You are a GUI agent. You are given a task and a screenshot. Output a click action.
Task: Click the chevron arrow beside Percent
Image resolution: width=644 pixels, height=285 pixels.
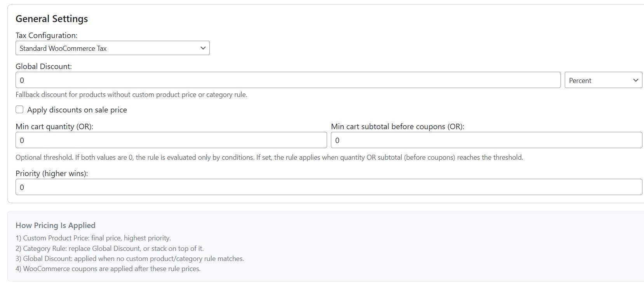[635, 80]
